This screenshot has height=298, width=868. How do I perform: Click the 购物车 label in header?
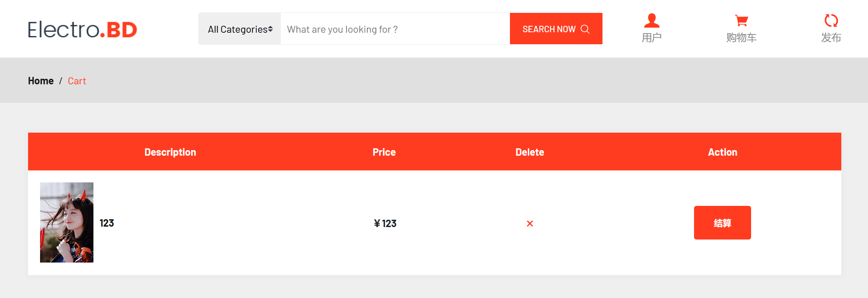[x=741, y=38]
